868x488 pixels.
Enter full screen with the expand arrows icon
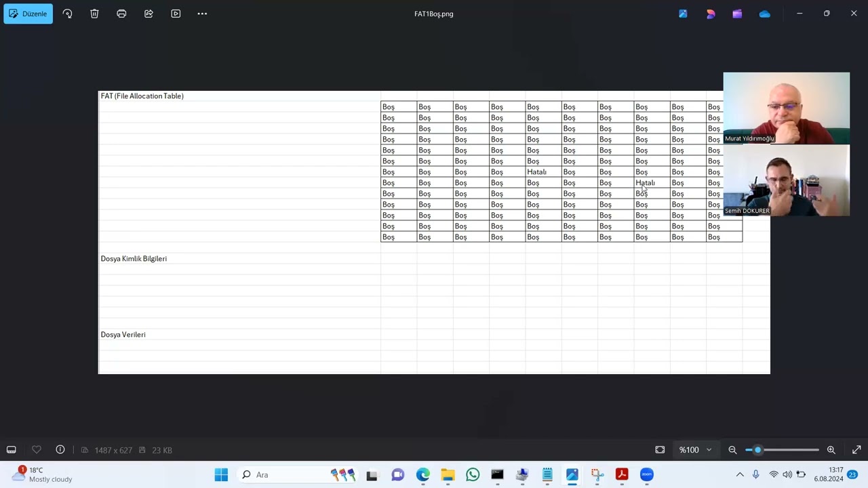856,449
